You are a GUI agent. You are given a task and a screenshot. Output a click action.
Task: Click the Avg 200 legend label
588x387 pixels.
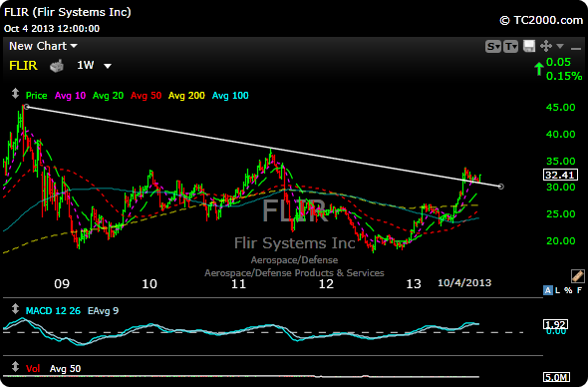point(186,96)
